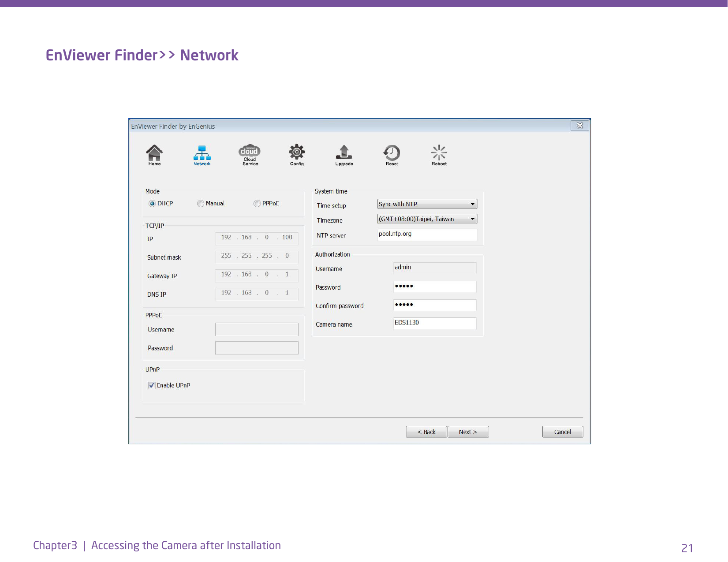The width and height of the screenshot is (728, 562).
Task: Select the PPPoE mode radio button
Action: 257,203
